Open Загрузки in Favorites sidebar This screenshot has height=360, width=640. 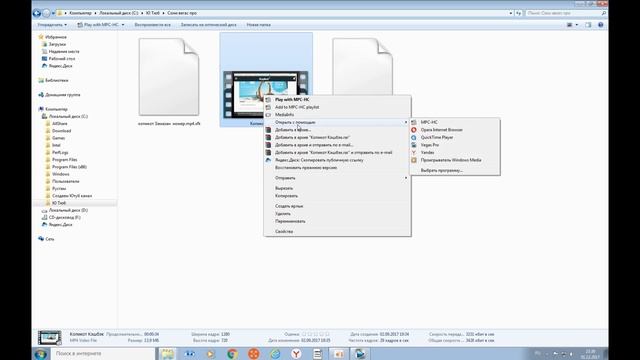point(57,44)
